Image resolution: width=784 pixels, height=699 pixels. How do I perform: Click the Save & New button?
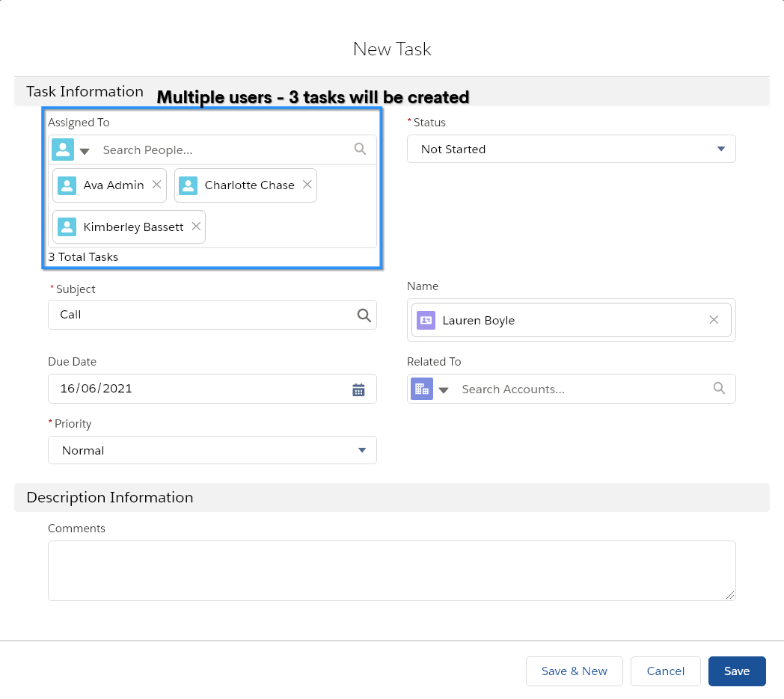pos(574,671)
